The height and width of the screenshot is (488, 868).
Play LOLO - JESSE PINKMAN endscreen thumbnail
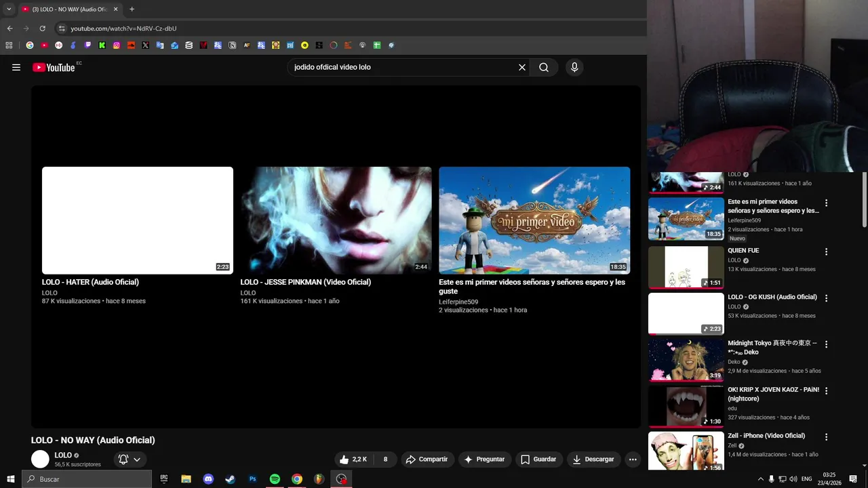point(336,220)
